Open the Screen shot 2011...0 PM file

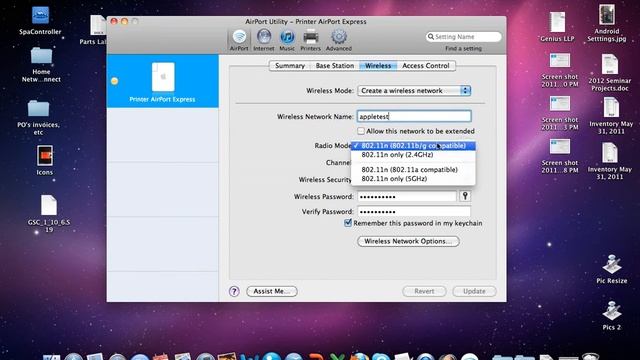click(560, 70)
